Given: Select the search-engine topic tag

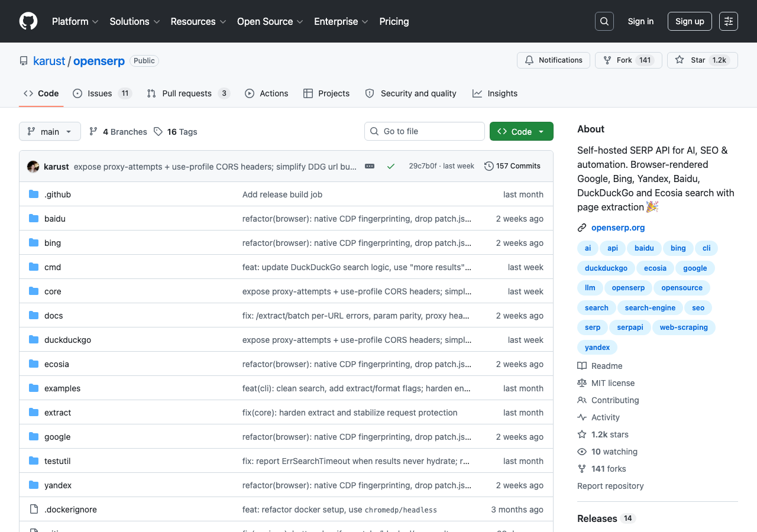Looking at the screenshot, I should coord(650,308).
